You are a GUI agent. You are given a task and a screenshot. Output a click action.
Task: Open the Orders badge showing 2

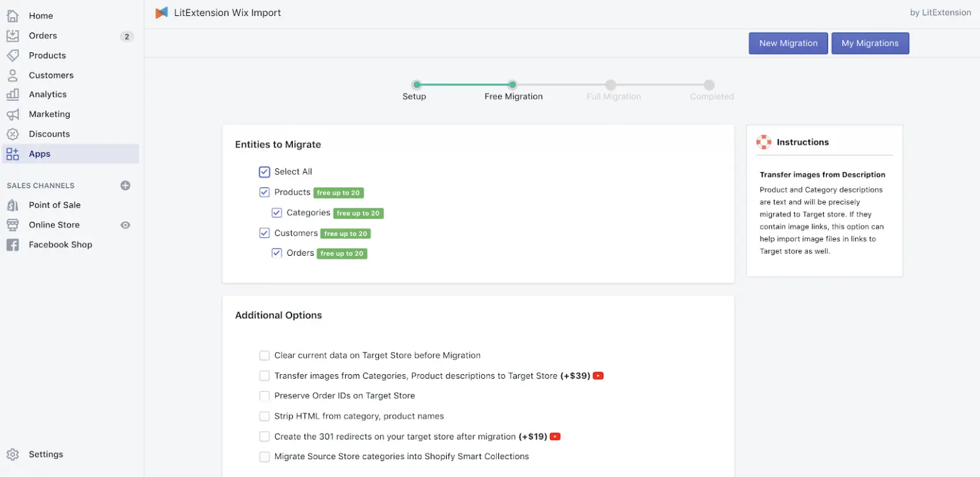click(x=127, y=36)
